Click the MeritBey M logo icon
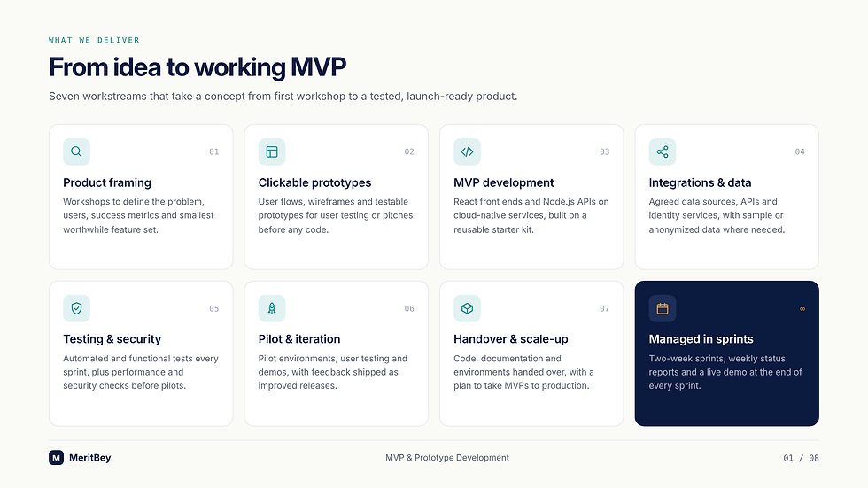Image resolution: width=868 pixels, height=488 pixels. 56,458
